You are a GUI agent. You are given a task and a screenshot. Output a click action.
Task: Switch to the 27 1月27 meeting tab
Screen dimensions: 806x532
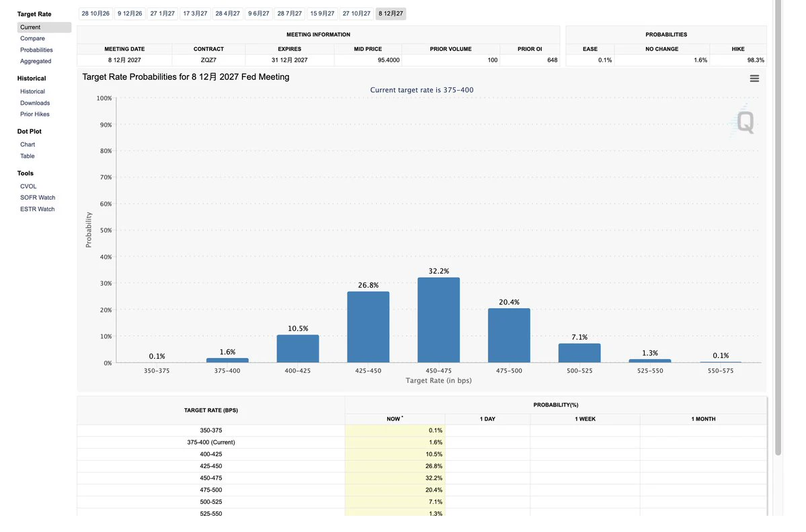[x=163, y=14]
